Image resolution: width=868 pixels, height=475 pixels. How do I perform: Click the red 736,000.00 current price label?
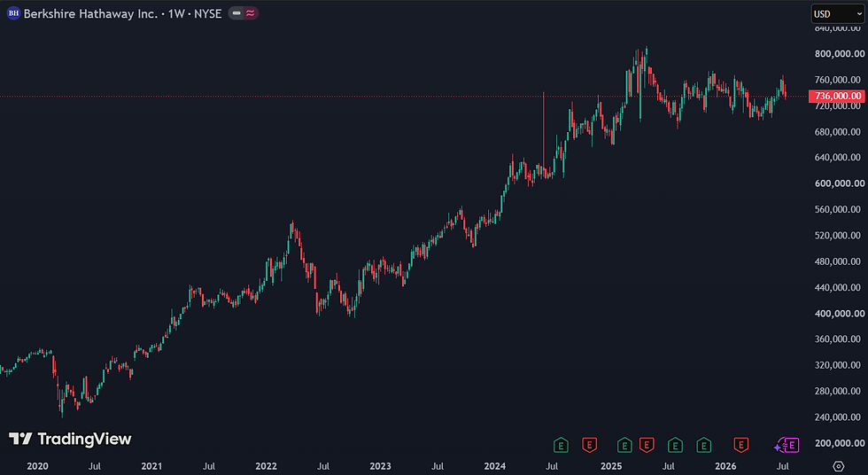[837, 97]
